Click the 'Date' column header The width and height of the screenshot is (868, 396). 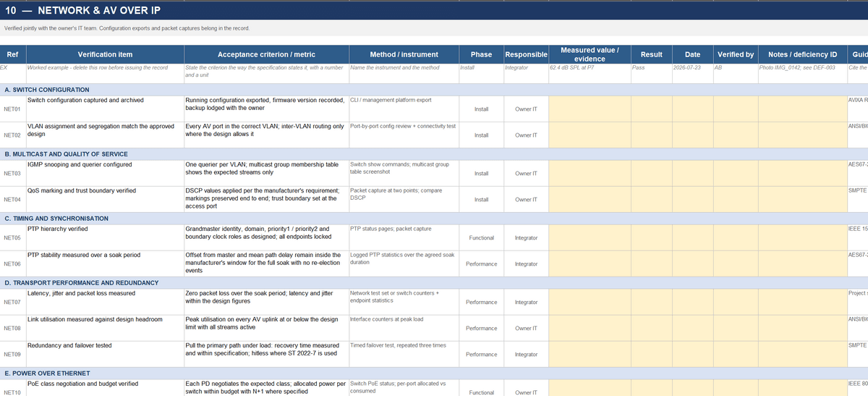click(692, 54)
